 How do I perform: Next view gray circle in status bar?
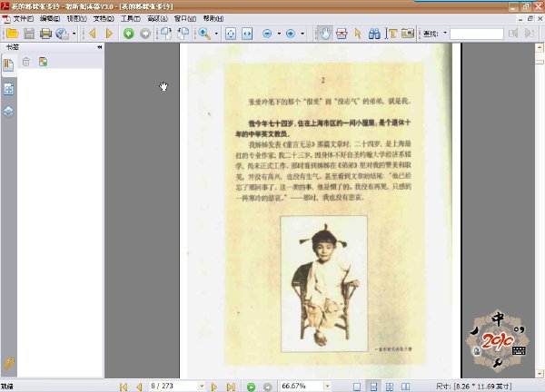click(267, 387)
